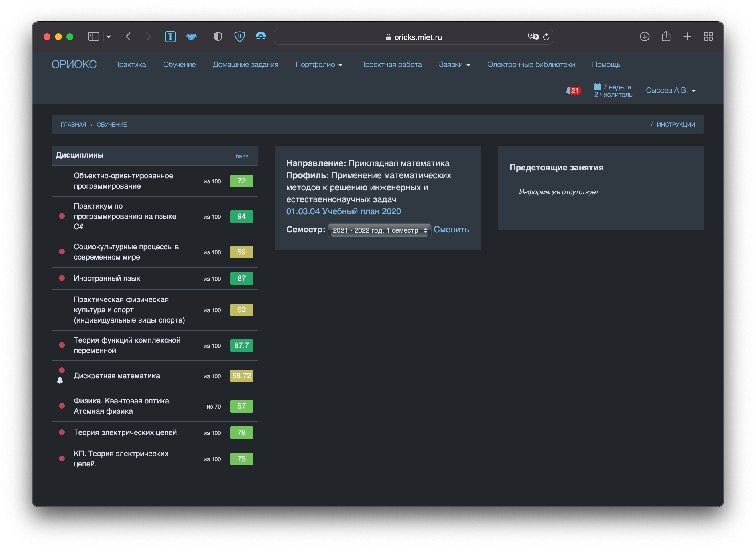Open the 01.03.04 Учебный план 2020 link
756x549 pixels.
pyautogui.click(x=343, y=211)
